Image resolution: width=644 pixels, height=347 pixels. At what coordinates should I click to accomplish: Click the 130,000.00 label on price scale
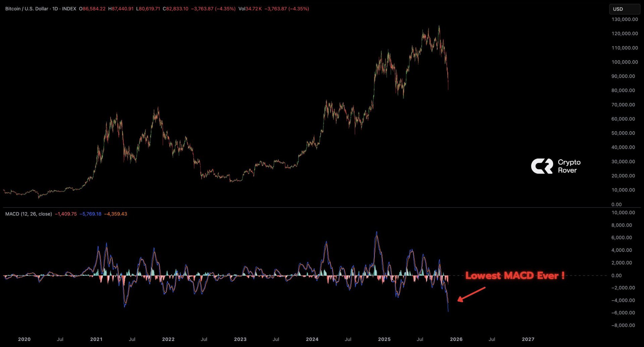pos(625,19)
